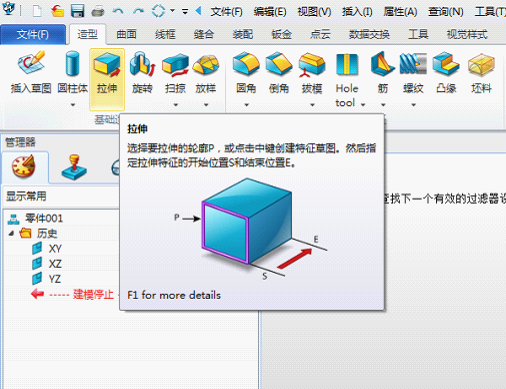Click the 插入草图 sketch icon

31,63
